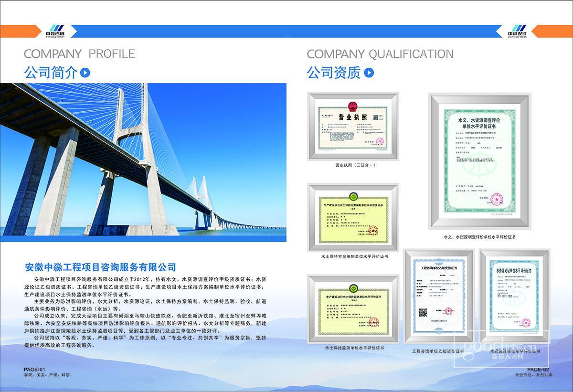This screenshot has height=392, width=573.
Task: Click the green emblem on 水土保持方案编制 certificate
Action: [x=353, y=196]
